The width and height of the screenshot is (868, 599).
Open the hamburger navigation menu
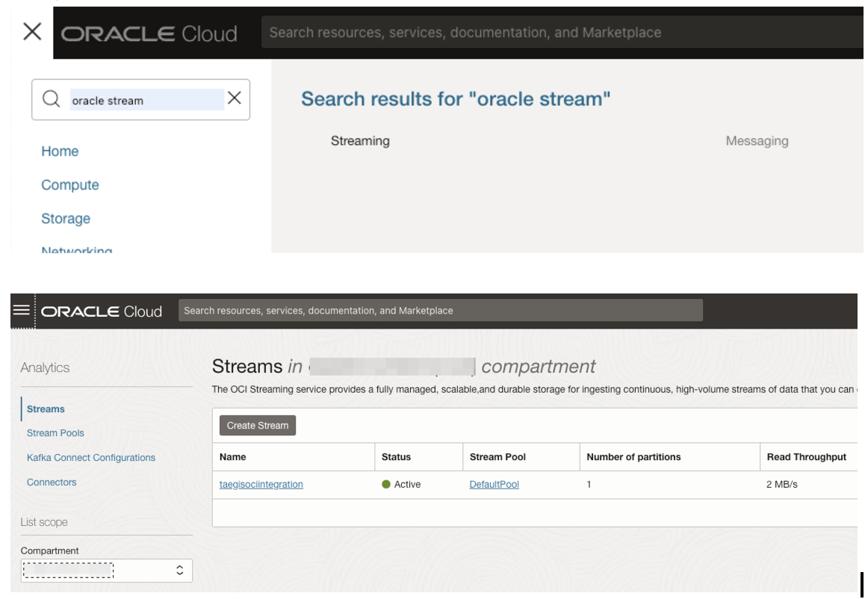22,310
